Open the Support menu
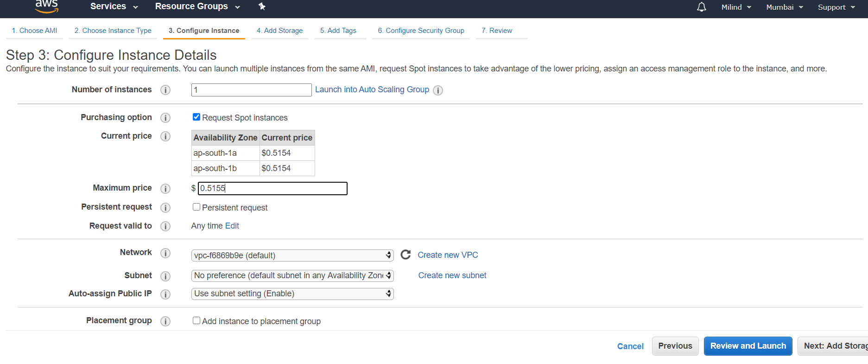Screen dimensions: 868x364 [836, 7]
